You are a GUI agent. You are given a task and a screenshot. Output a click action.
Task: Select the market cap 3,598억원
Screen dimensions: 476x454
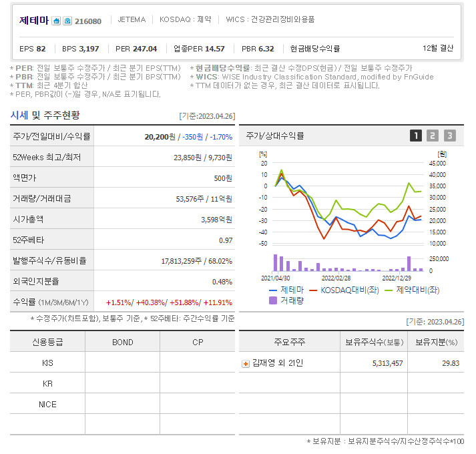coord(216,220)
